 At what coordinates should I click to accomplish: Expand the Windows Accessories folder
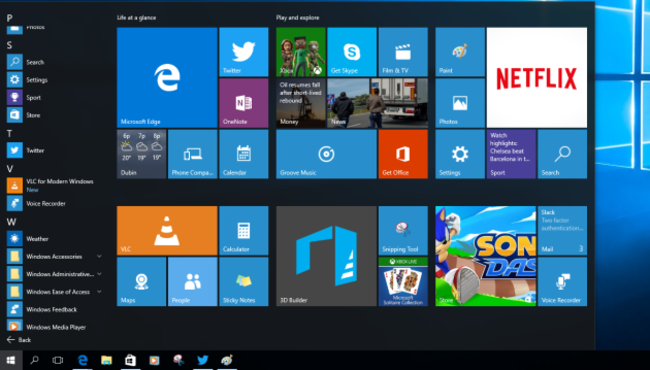click(54, 256)
